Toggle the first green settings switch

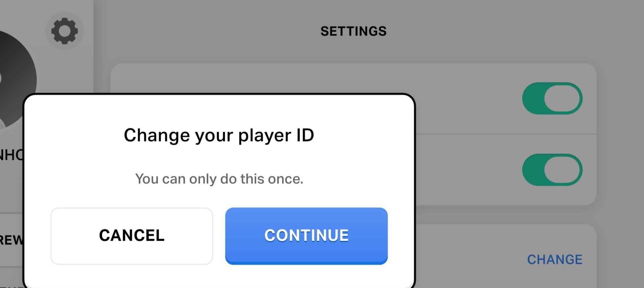[x=552, y=99]
